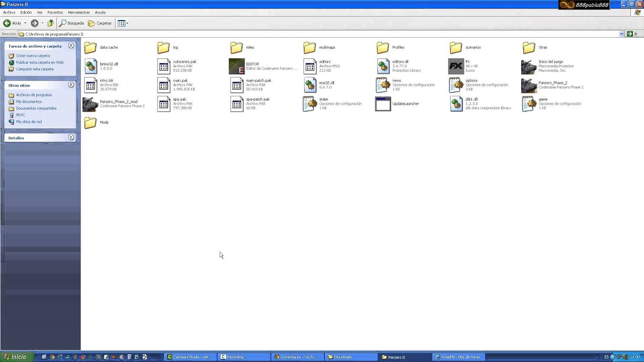The image size is (644, 362).
Task: Expand the address bar dropdown
Action: [622, 34]
